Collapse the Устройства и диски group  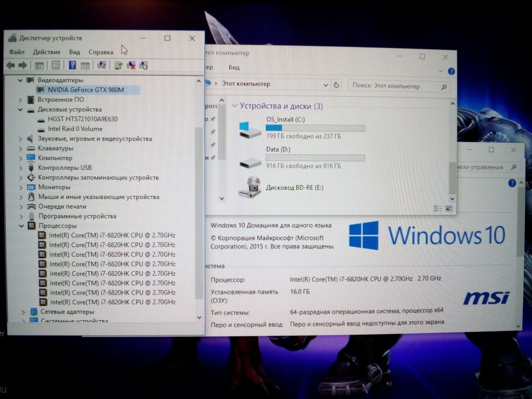234,106
